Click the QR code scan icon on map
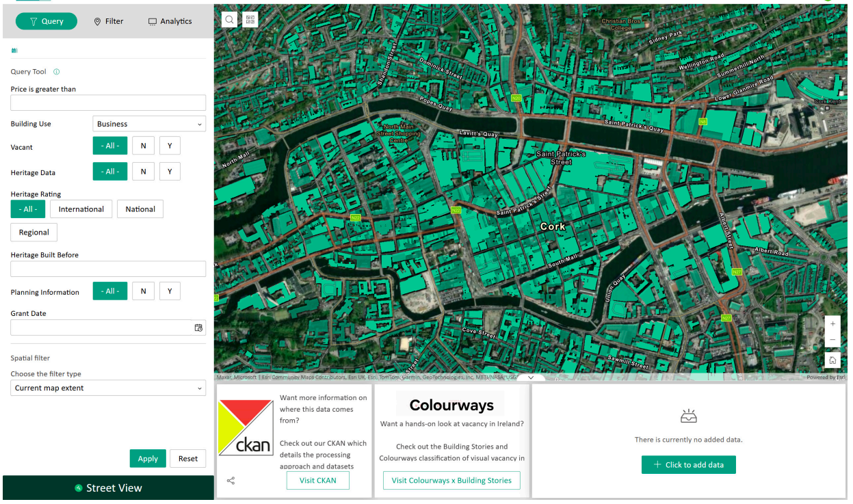 (250, 19)
